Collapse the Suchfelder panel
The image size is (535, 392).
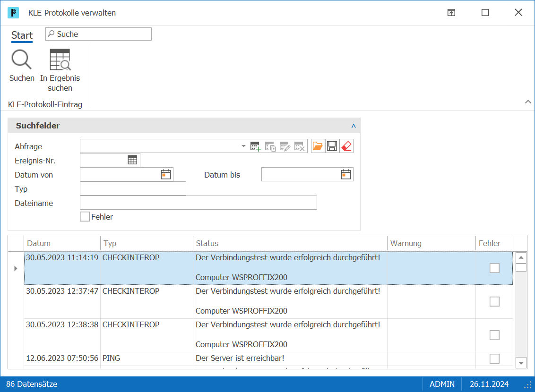point(354,126)
